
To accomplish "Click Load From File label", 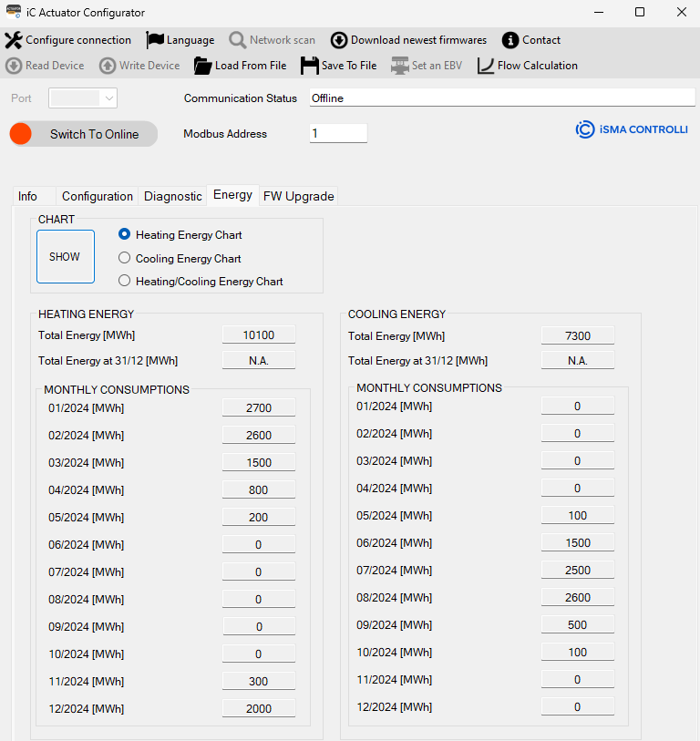I will tap(251, 66).
